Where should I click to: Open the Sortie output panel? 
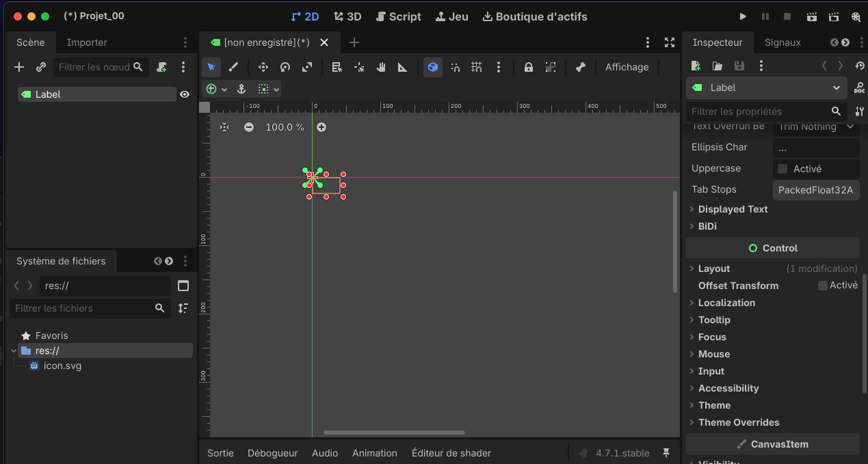pyautogui.click(x=220, y=453)
